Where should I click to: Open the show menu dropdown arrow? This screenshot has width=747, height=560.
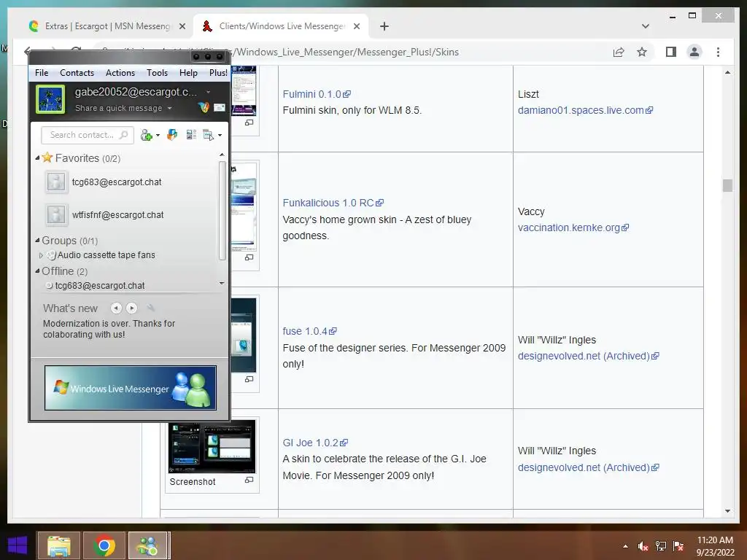220,136
